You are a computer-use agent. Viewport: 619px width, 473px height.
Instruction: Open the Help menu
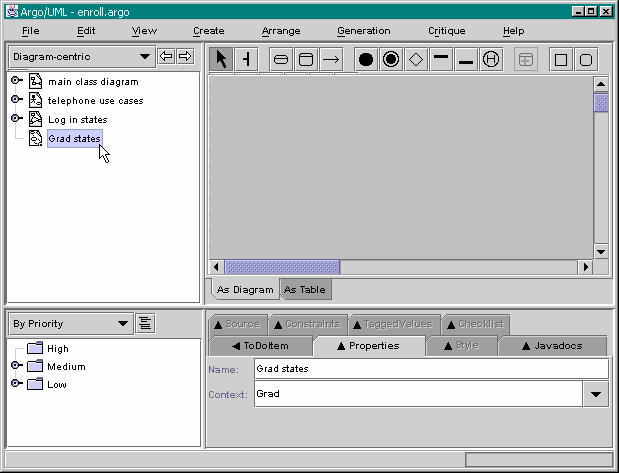tap(513, 31)
